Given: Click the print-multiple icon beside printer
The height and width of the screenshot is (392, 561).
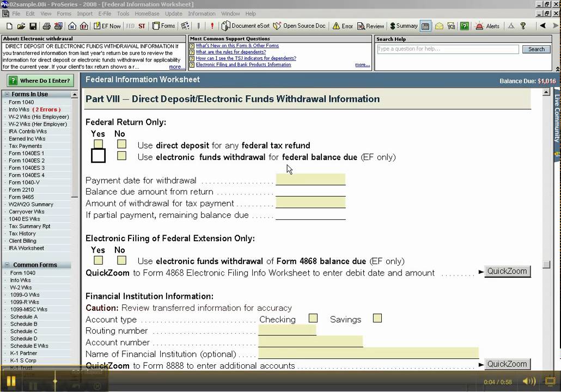Looking at the screenshot, I should pos(58,26).
